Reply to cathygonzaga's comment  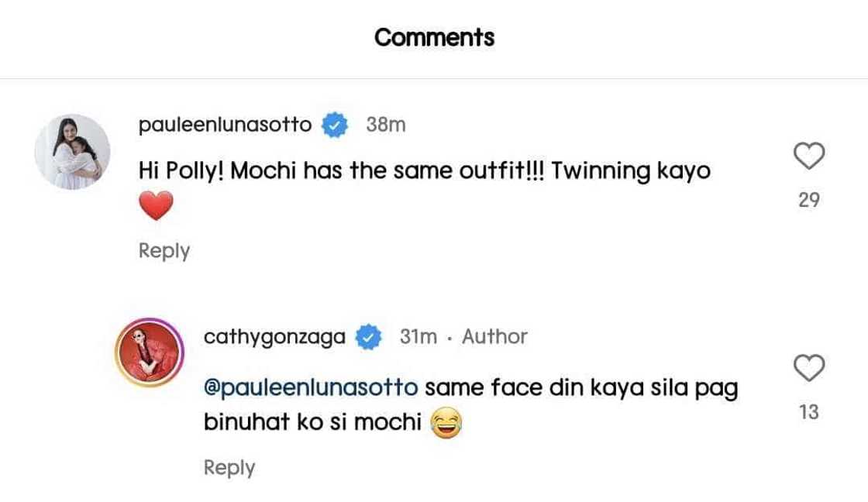[x=229, y=468]
